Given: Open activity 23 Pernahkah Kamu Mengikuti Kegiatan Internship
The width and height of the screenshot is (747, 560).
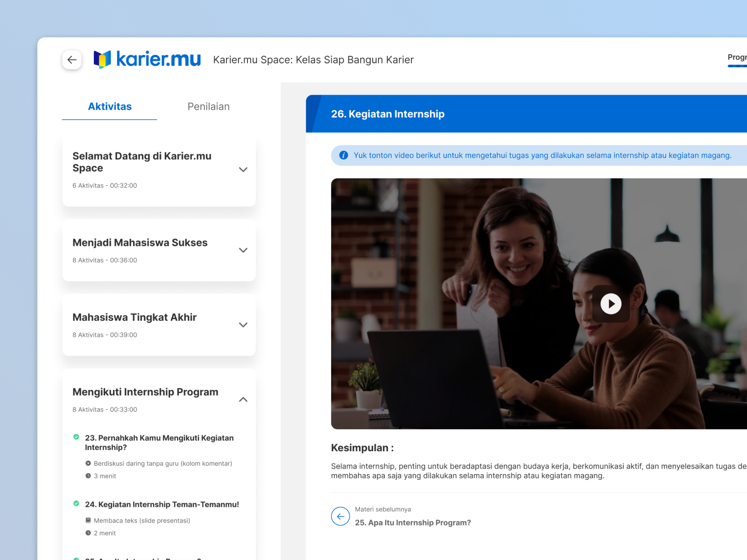Looking at the screenshot, I should click(159, 442).
